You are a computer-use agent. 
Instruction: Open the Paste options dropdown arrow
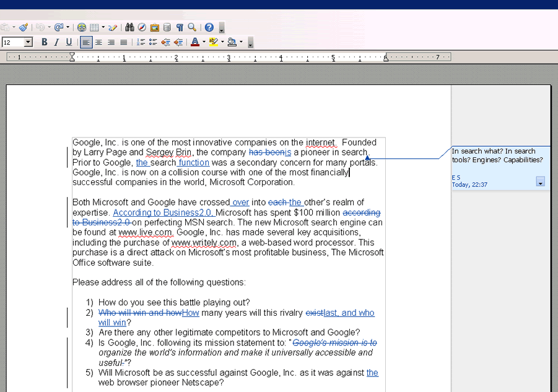[x=14, y=27]
